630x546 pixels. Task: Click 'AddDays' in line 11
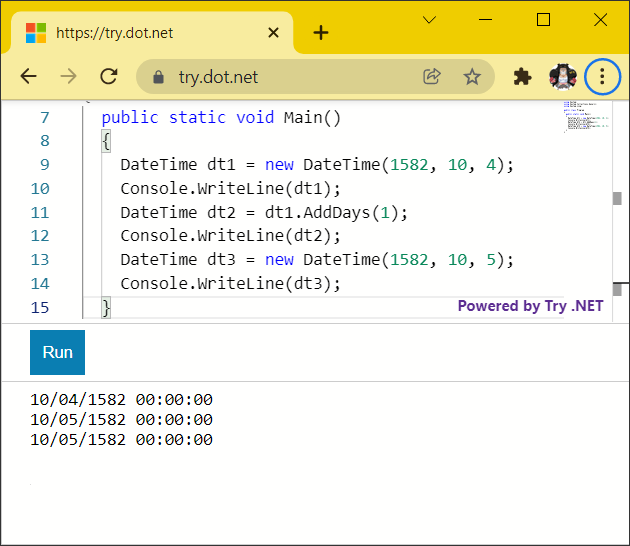pos(336,213)
